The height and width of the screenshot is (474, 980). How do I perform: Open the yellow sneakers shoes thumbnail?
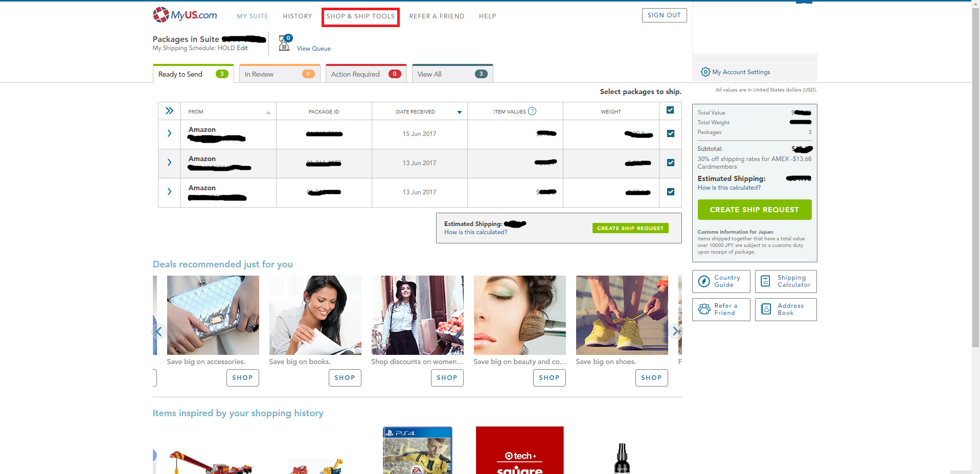pos(622,315)
